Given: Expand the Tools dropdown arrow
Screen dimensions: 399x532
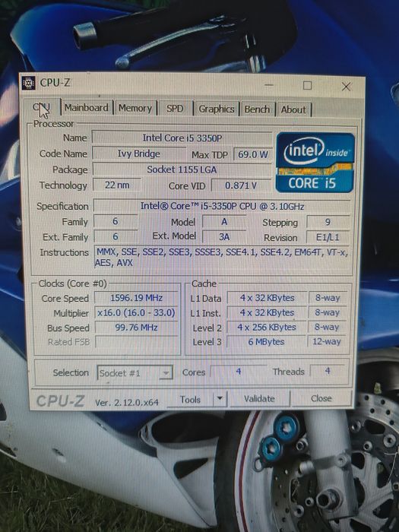Looking at the screenshot, I should tap(220, 399).
